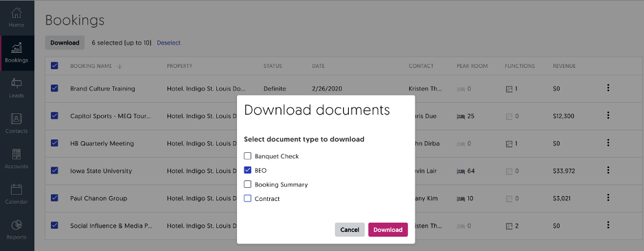644x251 pixels.
Task: Open the HB Quarterly Meeting booking
Action: pos(102,143)
